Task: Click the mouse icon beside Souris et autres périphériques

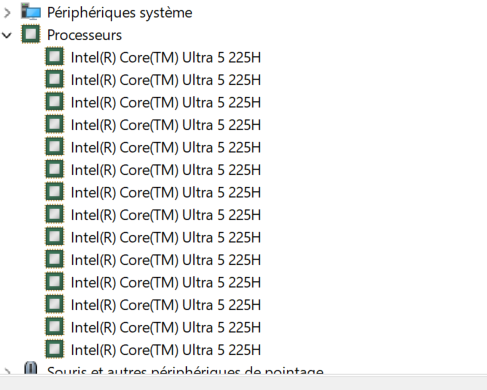Action: (31, 368)
